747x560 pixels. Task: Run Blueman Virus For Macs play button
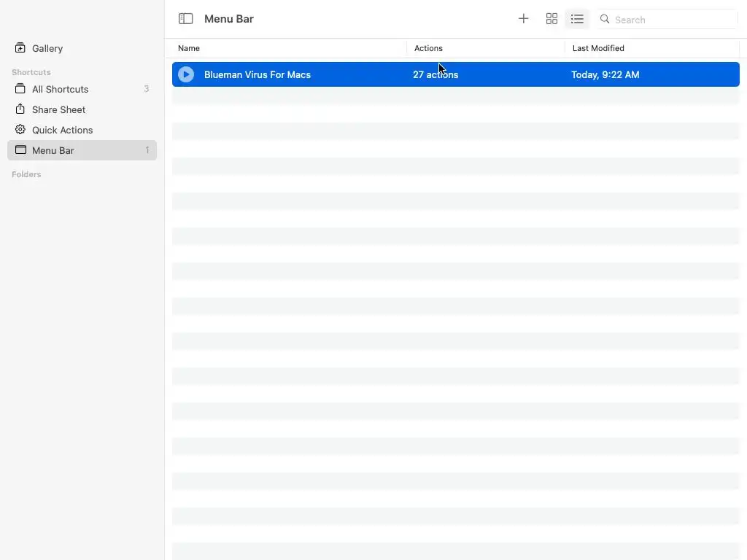tap(186, 74)
